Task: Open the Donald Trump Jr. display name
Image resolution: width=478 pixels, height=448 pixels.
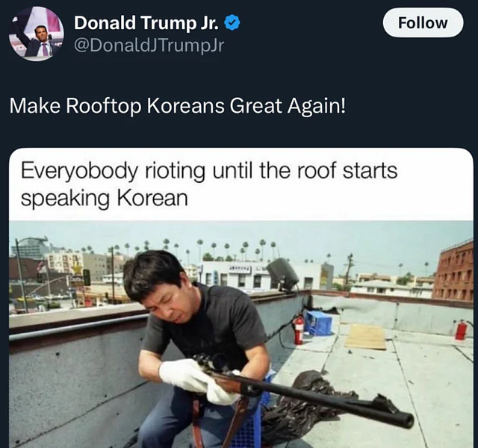Action: (146, 23)
